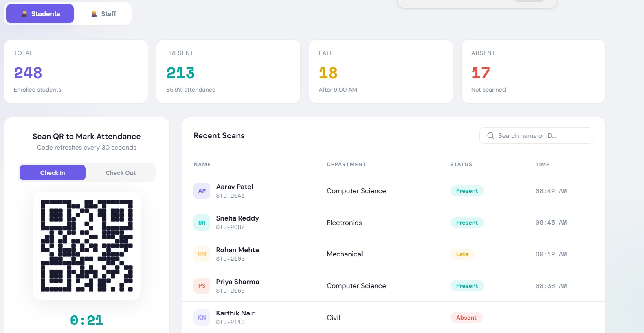Click the PS avatar for Priya Sharma

[202, 286]
